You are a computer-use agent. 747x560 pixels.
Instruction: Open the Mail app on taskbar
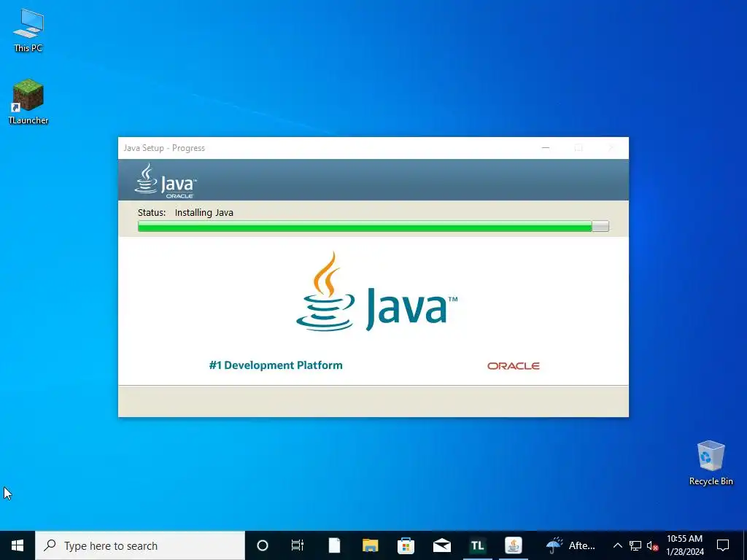tap(441, 545)
